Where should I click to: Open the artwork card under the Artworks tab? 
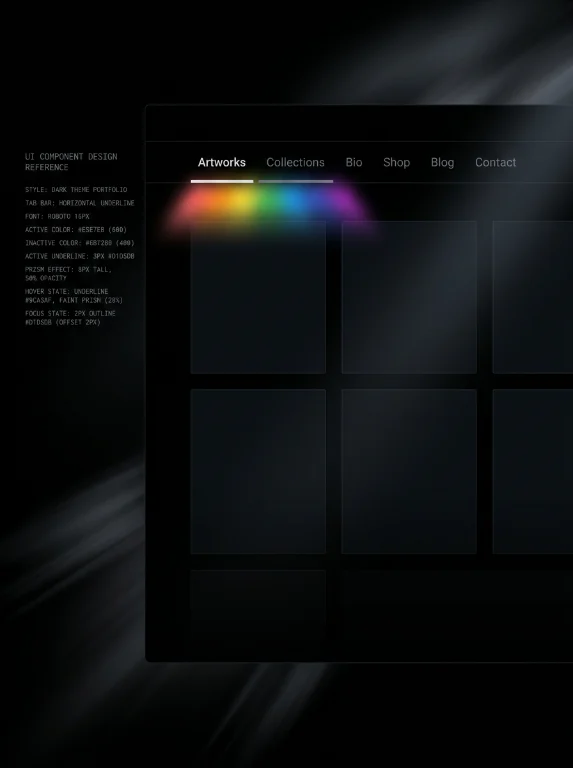258,297
